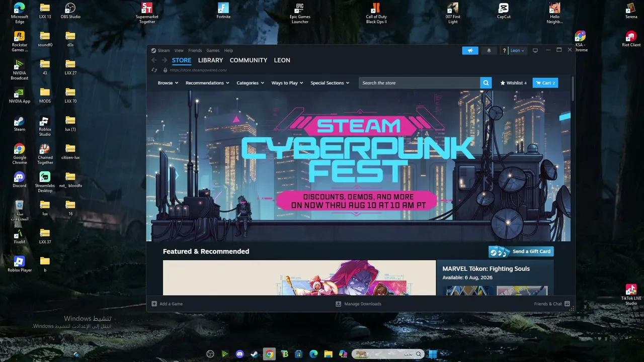Click the Steam page vertical scrollbar
This screenshot has width=644, height=362.
pos(573,88)
